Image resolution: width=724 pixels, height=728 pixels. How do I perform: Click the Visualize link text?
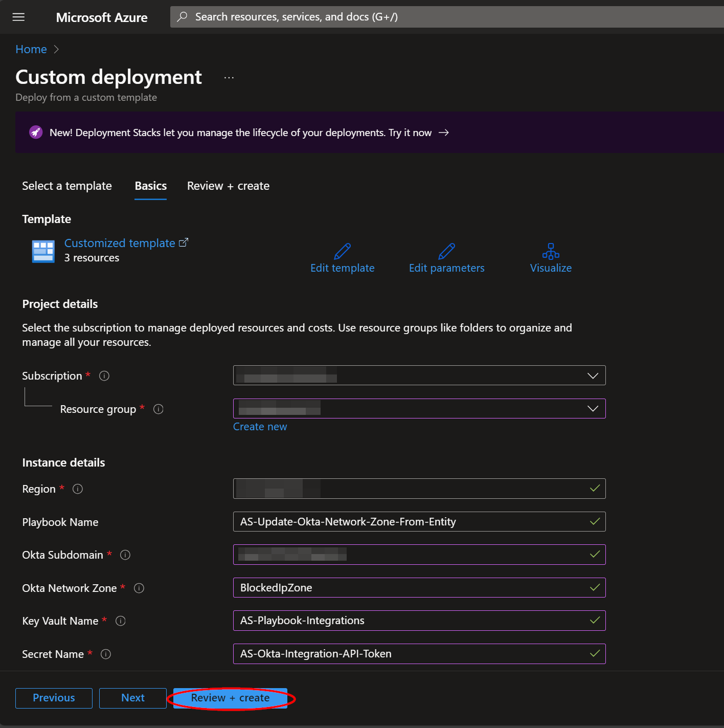[551, 268]
